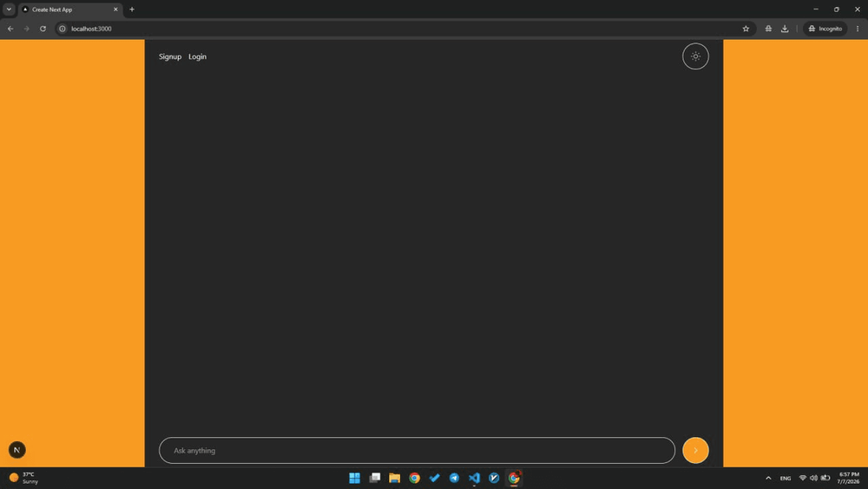This screenshot has height=489, width=868.
Task: Reload the localhost page
Action: pyautogui.click(x=43, y=29)
